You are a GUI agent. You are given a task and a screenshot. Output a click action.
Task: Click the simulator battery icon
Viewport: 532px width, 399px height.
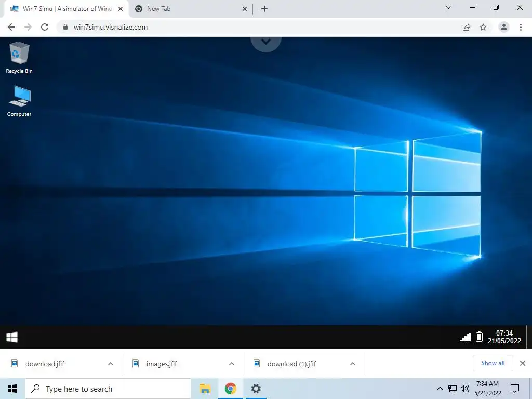pyautogui.click(x=479, y=336)
